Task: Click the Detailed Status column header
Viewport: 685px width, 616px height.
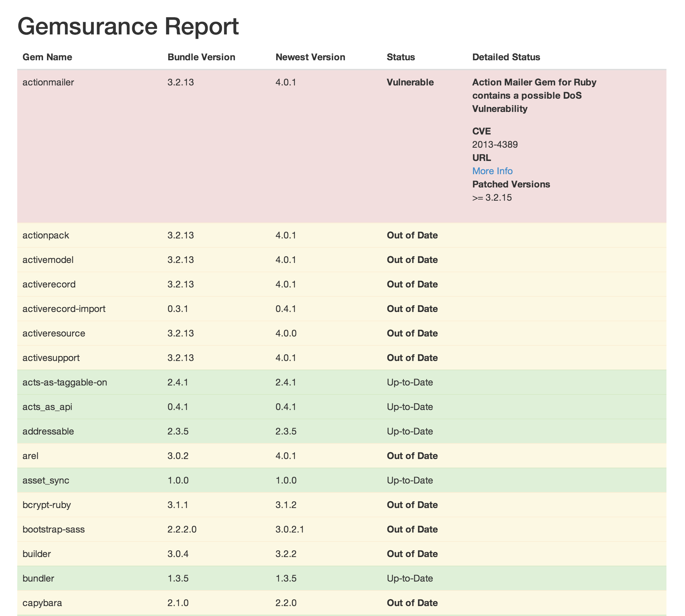Action: tap(505, 57)
